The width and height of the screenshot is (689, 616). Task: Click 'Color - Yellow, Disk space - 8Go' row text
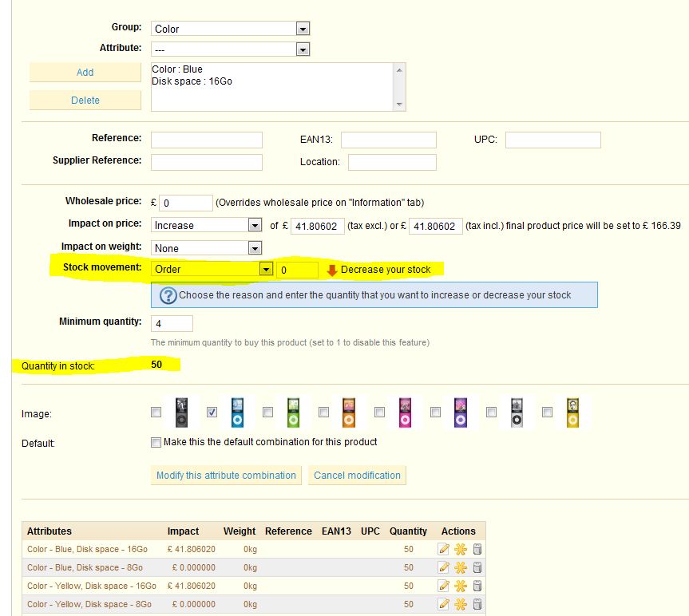[x=89, y=605]
